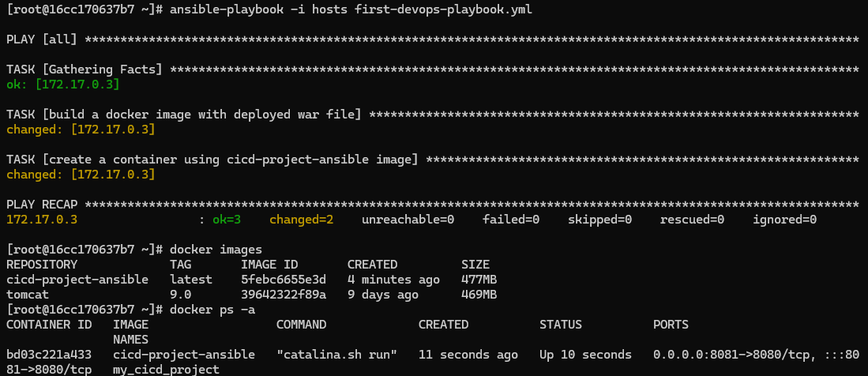Click the cicd-project-ansible repository name
Screen dimensions: 868x376
coord(77,280)
